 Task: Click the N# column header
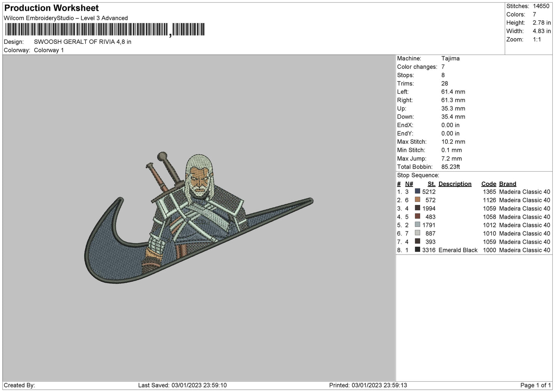point(409,184)
